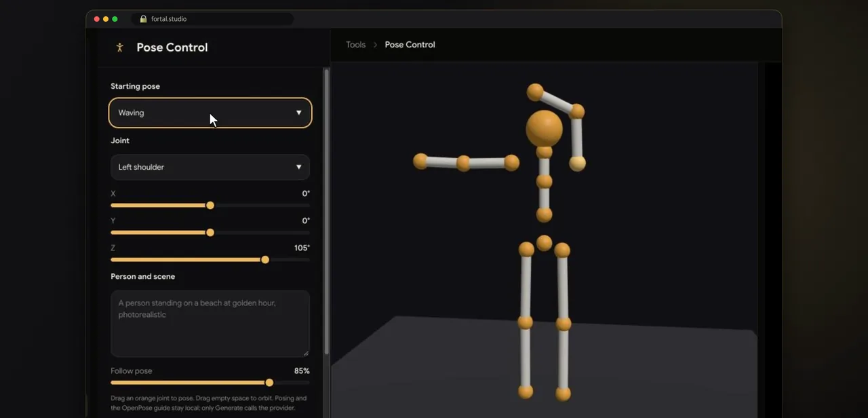Click the "85%" follow pose value
This screenshot has height=418, width=868.
coord(302,371)
